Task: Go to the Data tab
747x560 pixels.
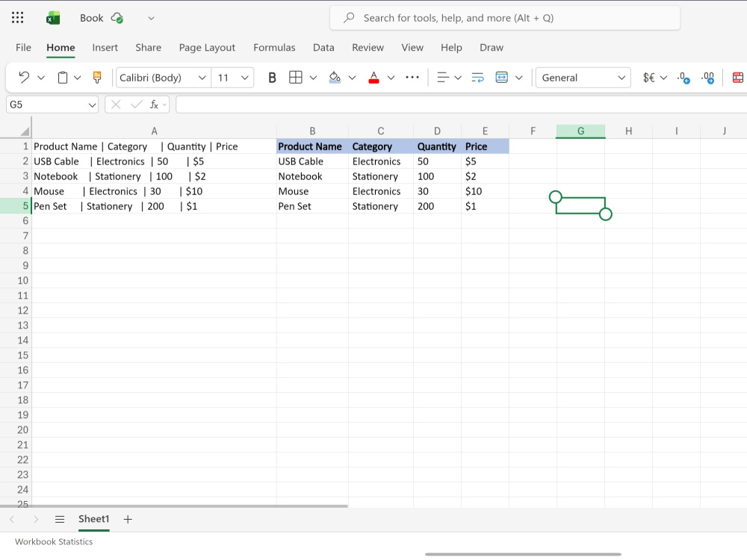Action: pyautogui.click(x=323, y=48)
